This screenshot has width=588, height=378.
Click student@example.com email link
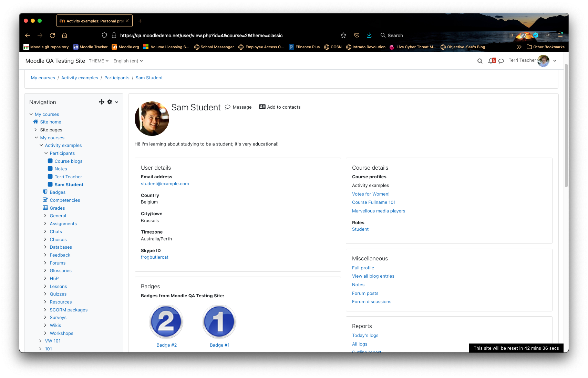[x=165, y=184]
